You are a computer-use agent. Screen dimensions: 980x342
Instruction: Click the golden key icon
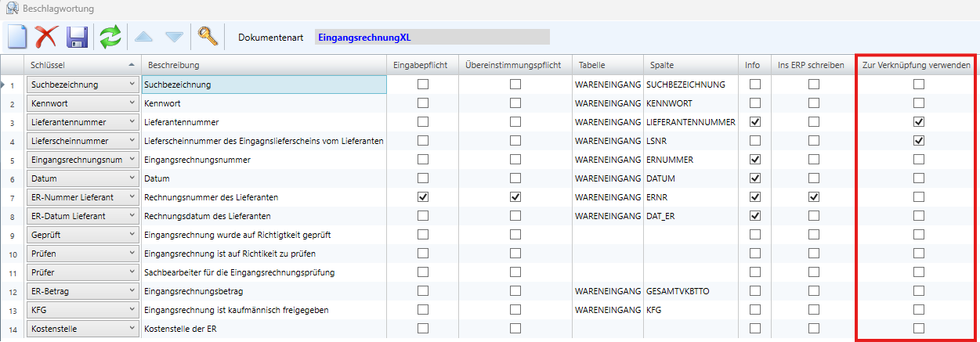pos(207,37)
